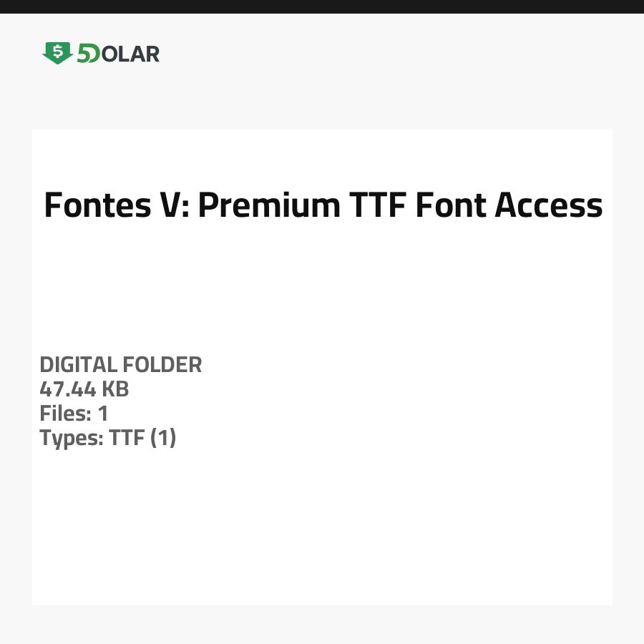
Task: Click the 47.44 KB file size text
Action: coord(84,389)
